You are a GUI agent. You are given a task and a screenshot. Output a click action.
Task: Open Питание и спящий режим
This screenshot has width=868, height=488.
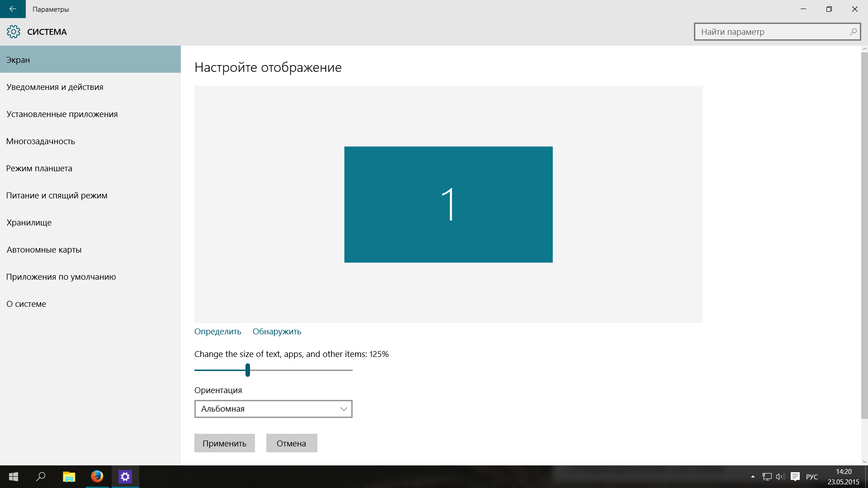click(90, 195)
